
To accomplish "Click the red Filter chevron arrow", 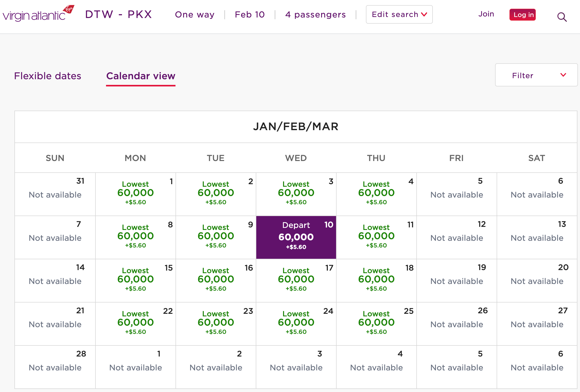I will click(563, 75).
